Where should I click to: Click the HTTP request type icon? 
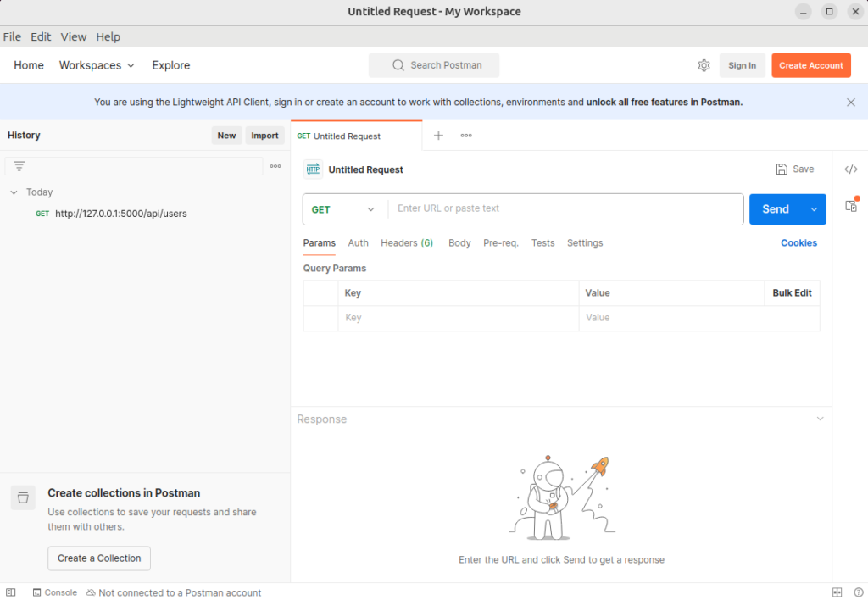314,169
